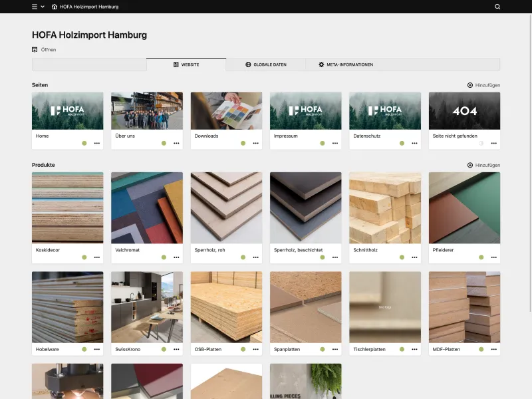Viewport: 532px width, 399px height.
Task: Click the published status indicator on Impressum card
Action: 323,142
